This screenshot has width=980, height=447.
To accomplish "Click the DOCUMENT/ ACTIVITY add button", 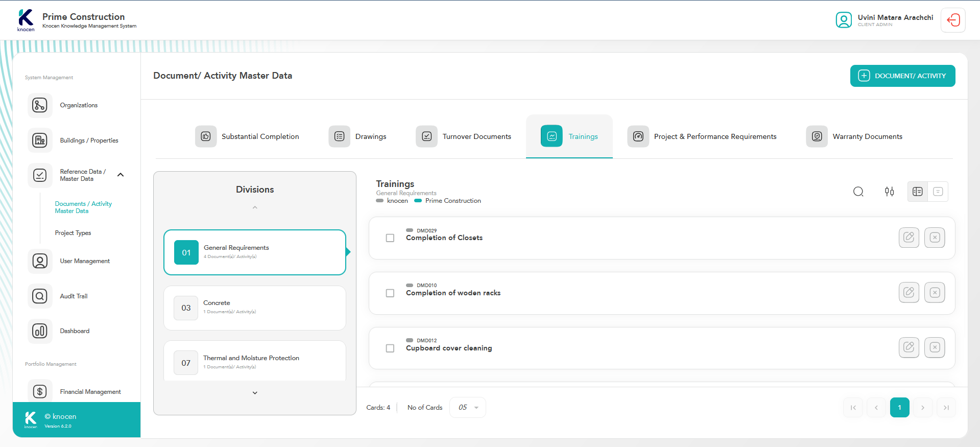I will 902,76.
